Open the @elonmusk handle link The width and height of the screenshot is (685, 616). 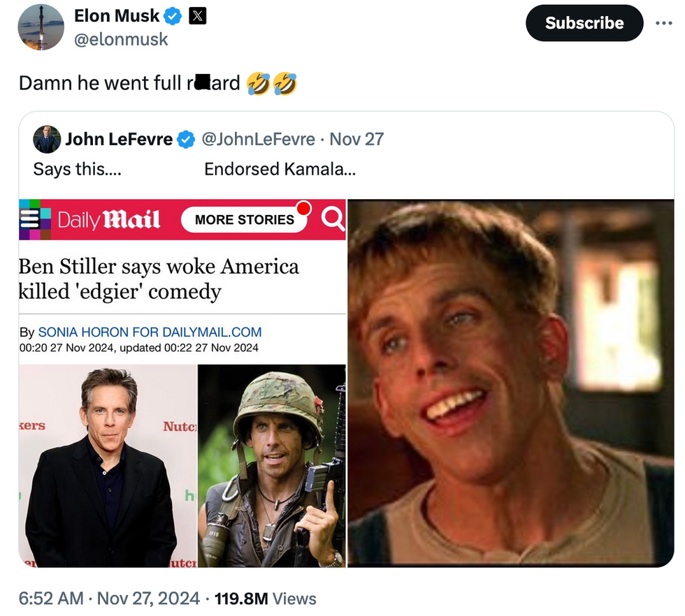(121, 39)
